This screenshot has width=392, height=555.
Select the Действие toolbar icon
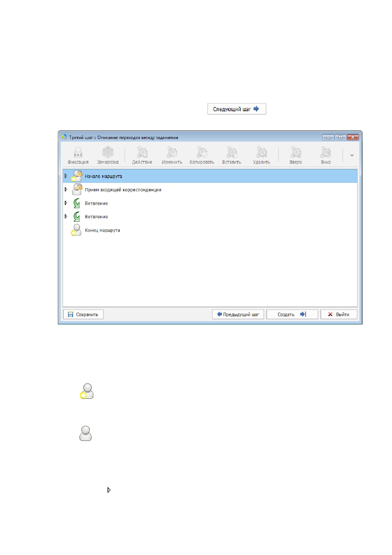click(x=142, y=152)
